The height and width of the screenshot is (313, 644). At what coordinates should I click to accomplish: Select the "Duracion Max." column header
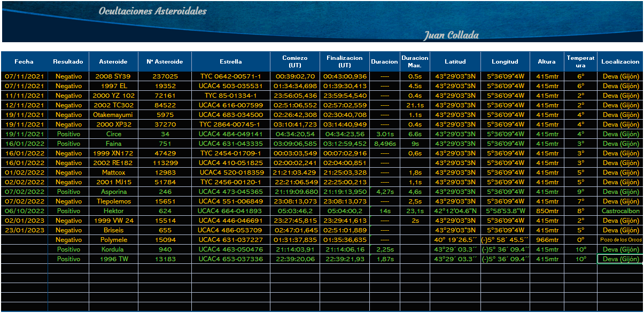coord(415,62)
